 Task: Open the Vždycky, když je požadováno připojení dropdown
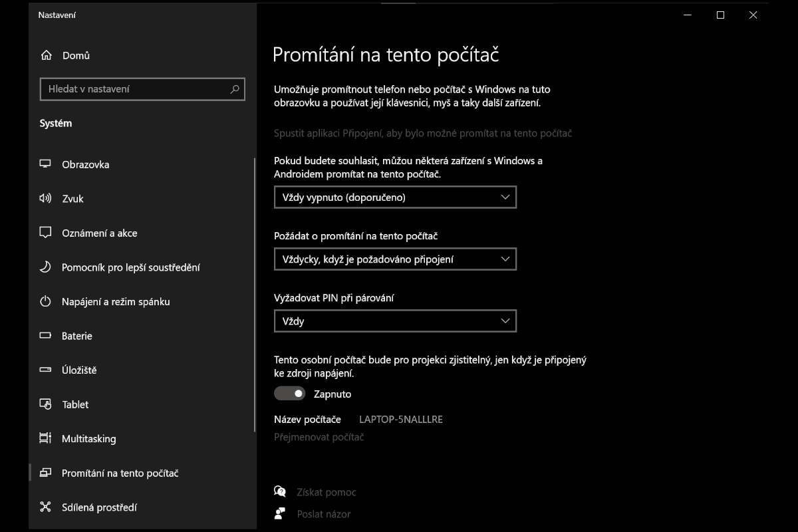pyautogui.click(x=395, y=259)
